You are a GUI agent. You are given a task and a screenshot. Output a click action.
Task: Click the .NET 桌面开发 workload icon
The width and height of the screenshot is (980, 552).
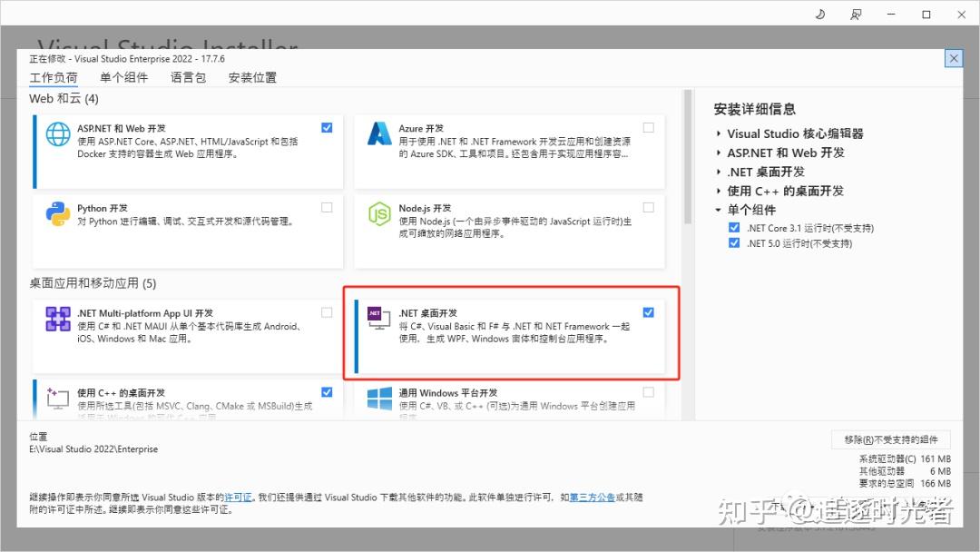(379, 318)
